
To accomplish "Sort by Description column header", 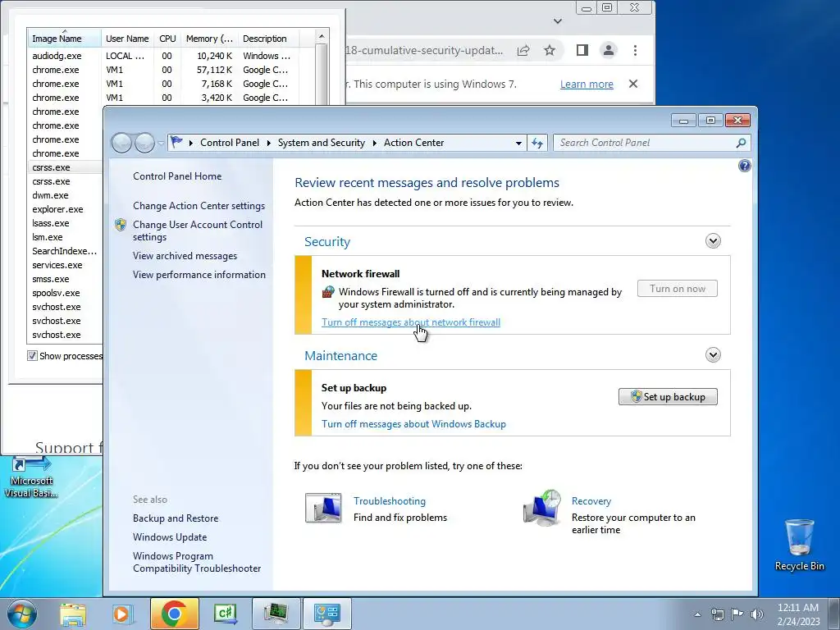I will point(268,39).
